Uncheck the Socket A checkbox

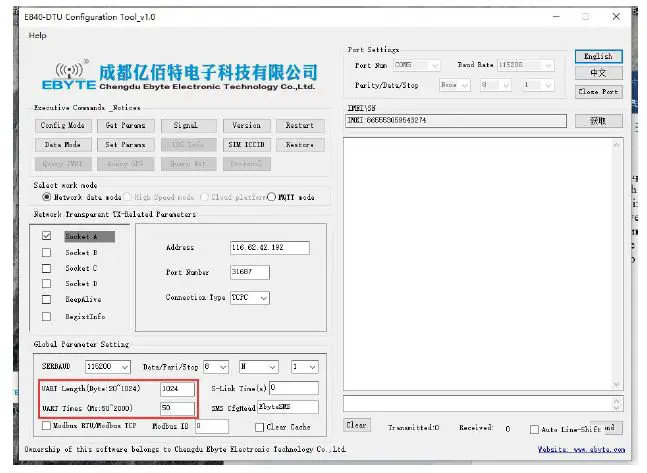coord(47,236)
